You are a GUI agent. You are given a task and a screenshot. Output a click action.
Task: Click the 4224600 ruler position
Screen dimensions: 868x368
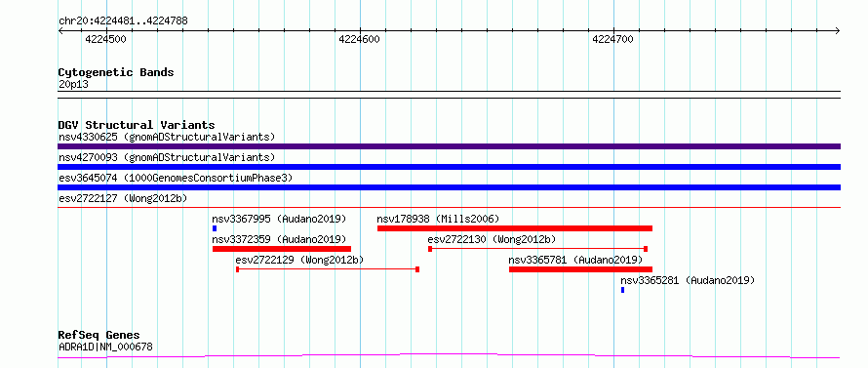[359, 39]
